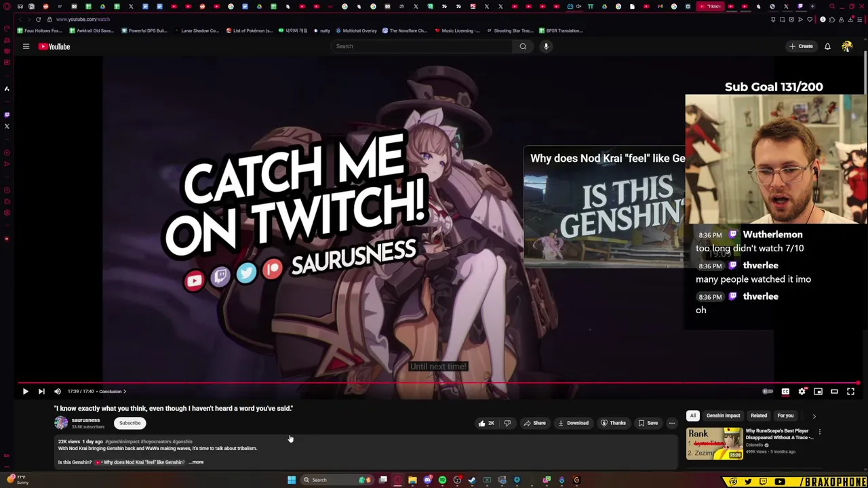Click the Download button
The width and height of the screenshot is (868, 488).
click(x=573, y=423)
